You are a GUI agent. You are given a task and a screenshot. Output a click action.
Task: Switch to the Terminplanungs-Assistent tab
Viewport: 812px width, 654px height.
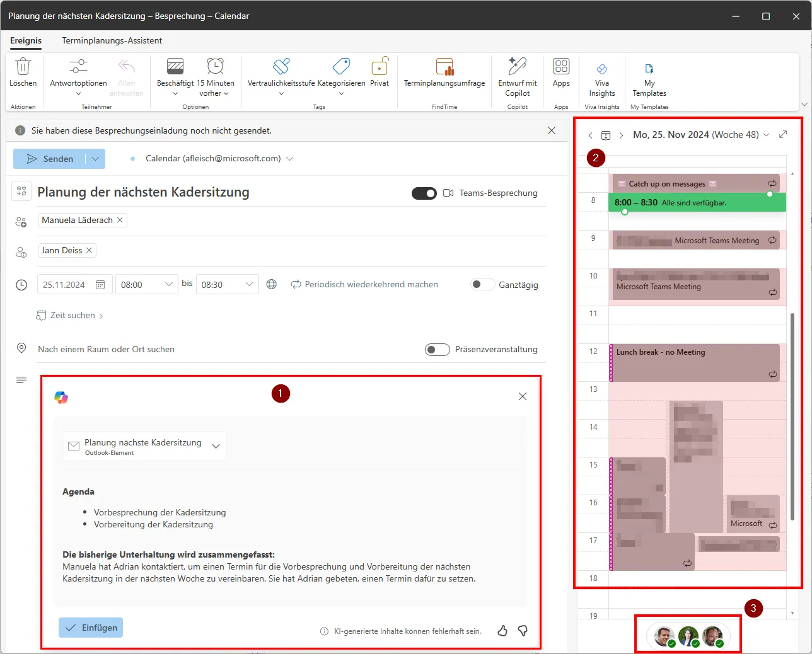pyautogui.click(x=112, y=40)
